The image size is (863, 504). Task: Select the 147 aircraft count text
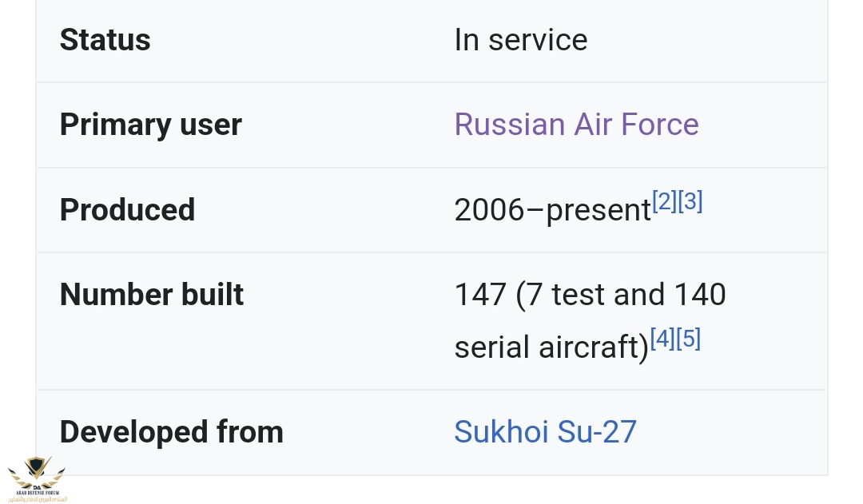(480, 295)
